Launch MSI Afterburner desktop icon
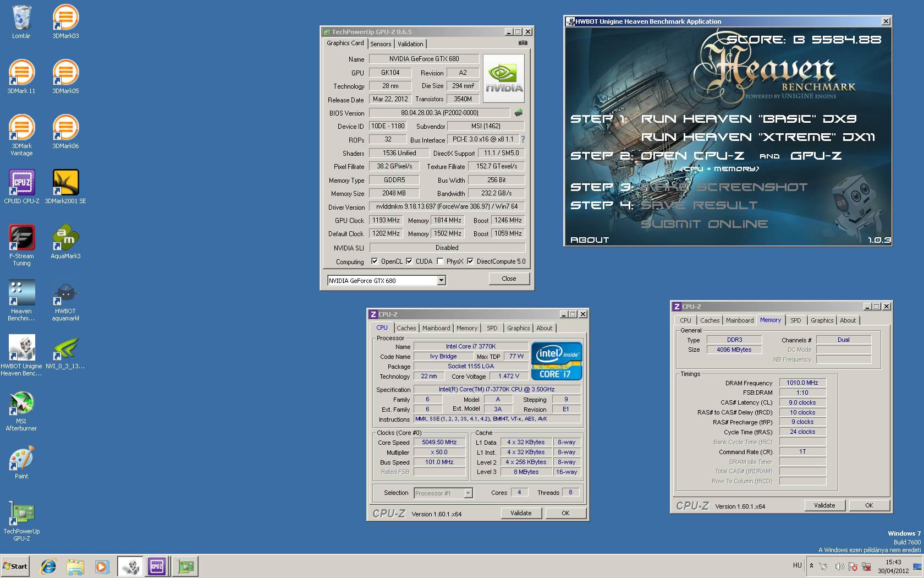 [x=21, y=411]
